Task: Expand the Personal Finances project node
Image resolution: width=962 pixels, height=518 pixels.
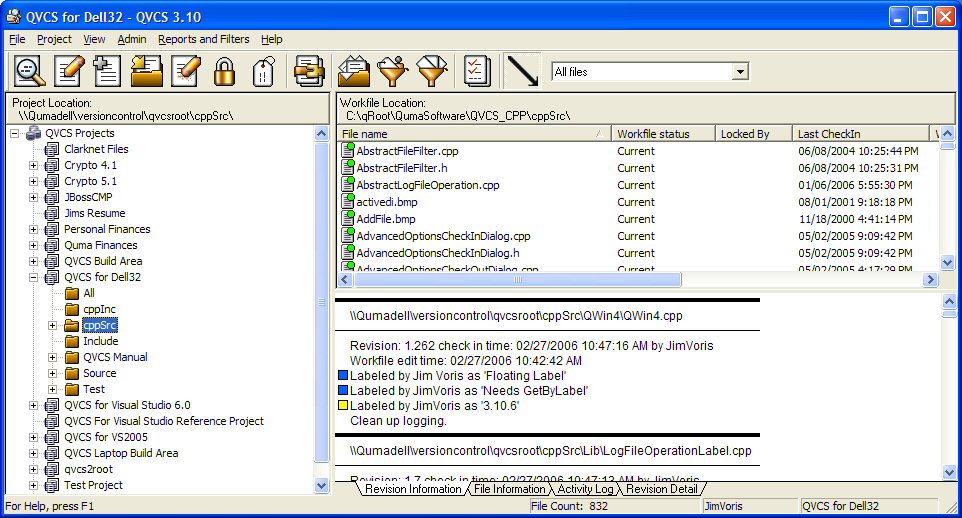Action: (x=34, y=229)
